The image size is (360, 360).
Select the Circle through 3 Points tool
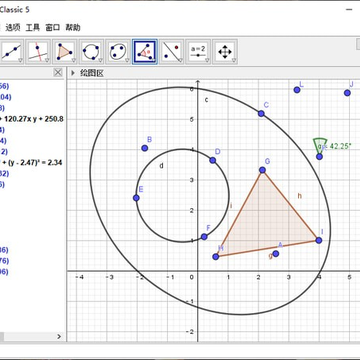point(91,52)
